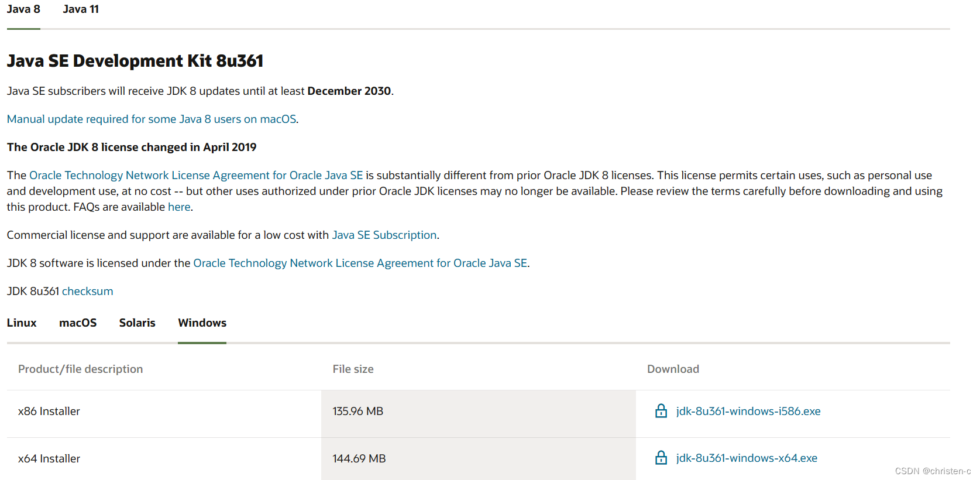Select the Windows tab
Viewport: 980px width, 480px height.
pyautogui.click(x=202, y=323)
